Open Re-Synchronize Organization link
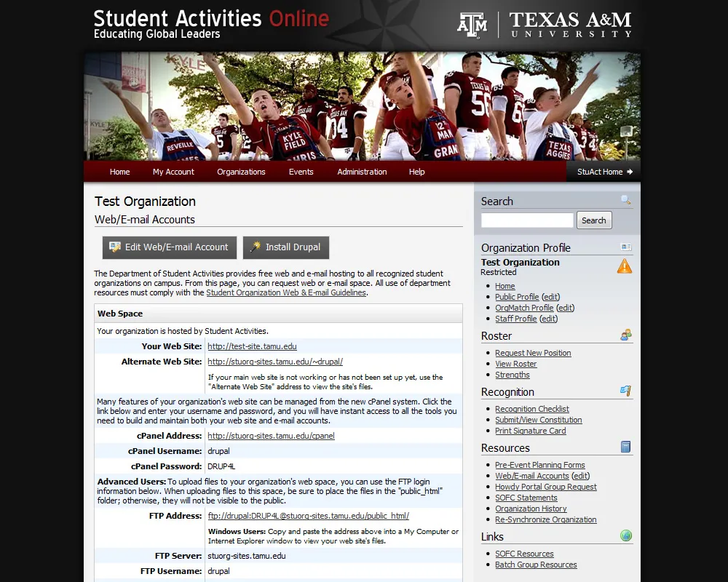The width and height of the screenshot is (728, 582). click(546, 520)
